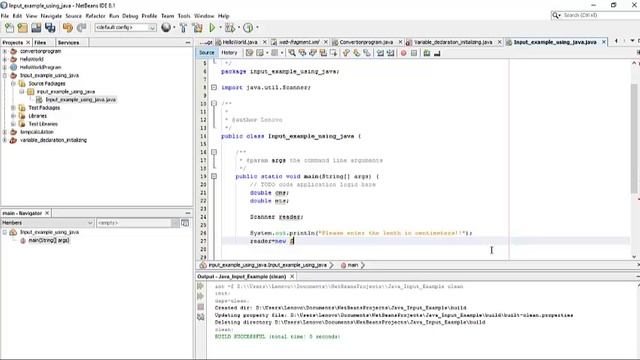Run the project with green play icon
This screenshot has width=640, height=360.
212,27
